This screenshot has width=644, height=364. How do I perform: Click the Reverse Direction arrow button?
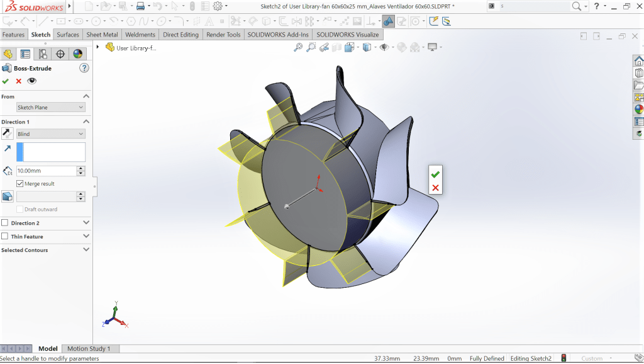pos(8,134)
